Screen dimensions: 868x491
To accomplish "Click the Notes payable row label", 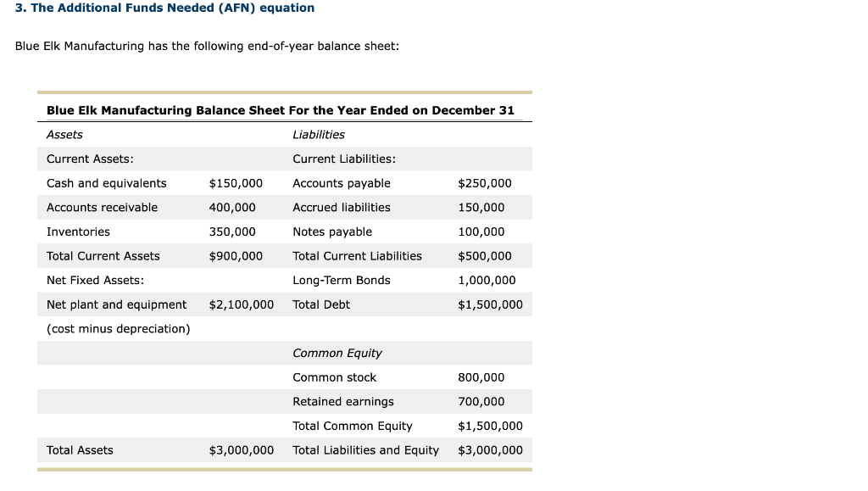I will click(x=332, y=232).
